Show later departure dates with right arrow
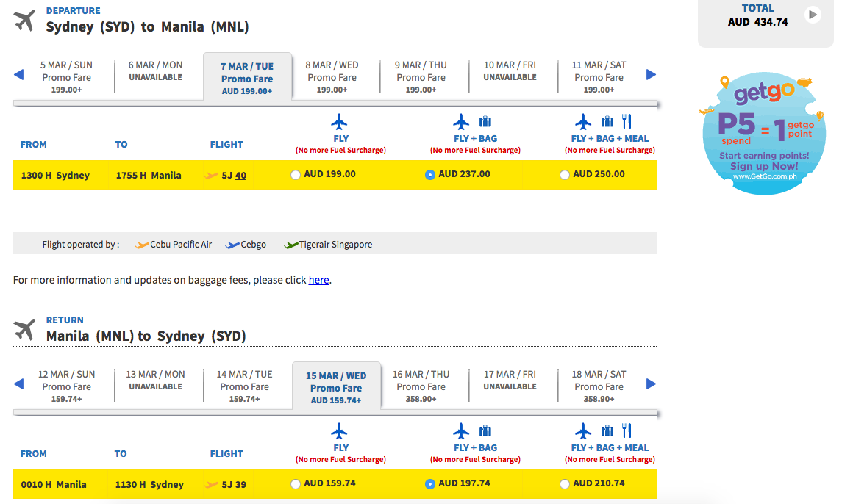The image size is (842, 504). click(x=651, y=75)
